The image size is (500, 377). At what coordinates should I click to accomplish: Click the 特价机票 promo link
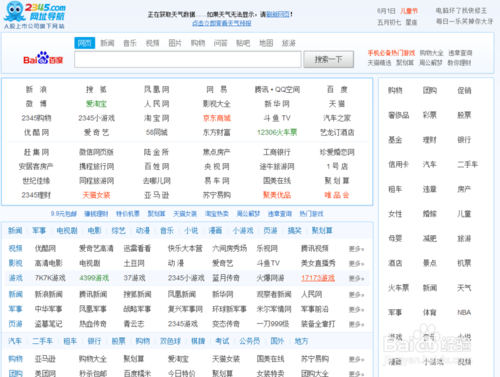click(x=128, y=214)
